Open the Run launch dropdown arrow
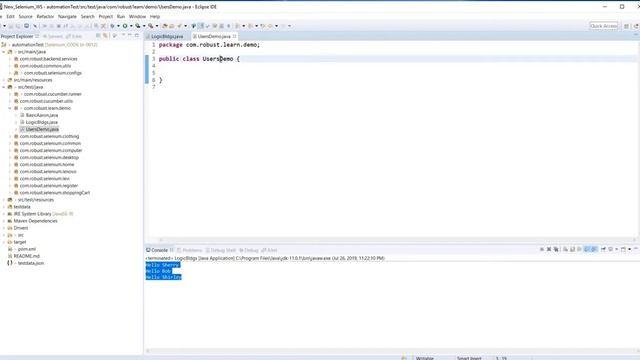This screenshot has width=640, height=360. click(x=131, y=26)
